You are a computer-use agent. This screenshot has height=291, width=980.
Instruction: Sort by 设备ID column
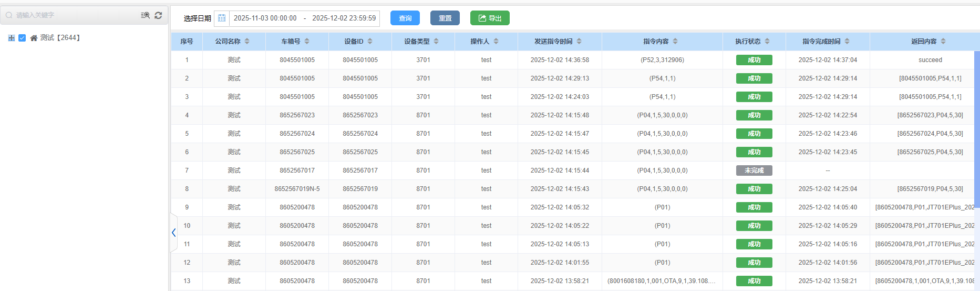coord(370,42)
